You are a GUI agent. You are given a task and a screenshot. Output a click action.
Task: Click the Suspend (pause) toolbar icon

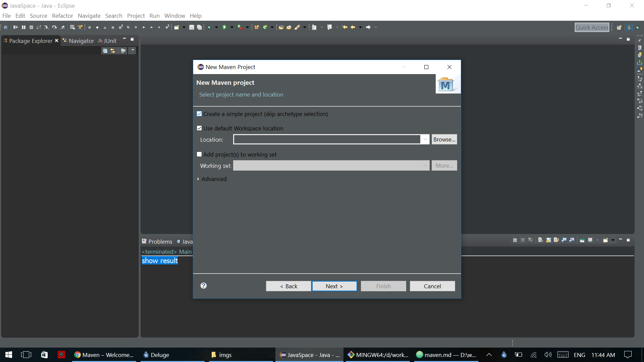point(23,27)
